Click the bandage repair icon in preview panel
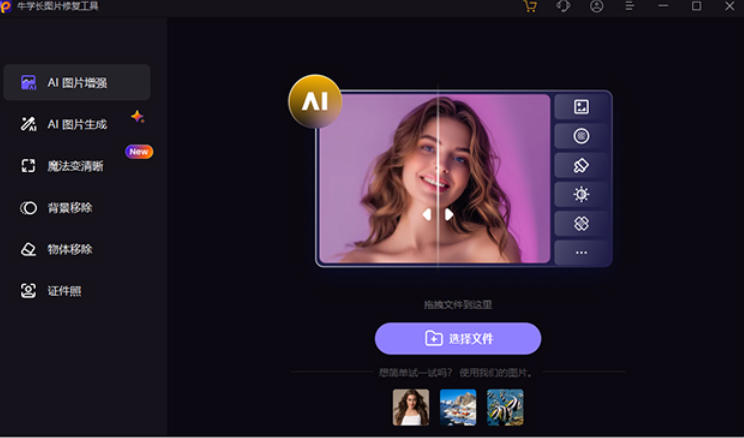 tap(581, 223)
